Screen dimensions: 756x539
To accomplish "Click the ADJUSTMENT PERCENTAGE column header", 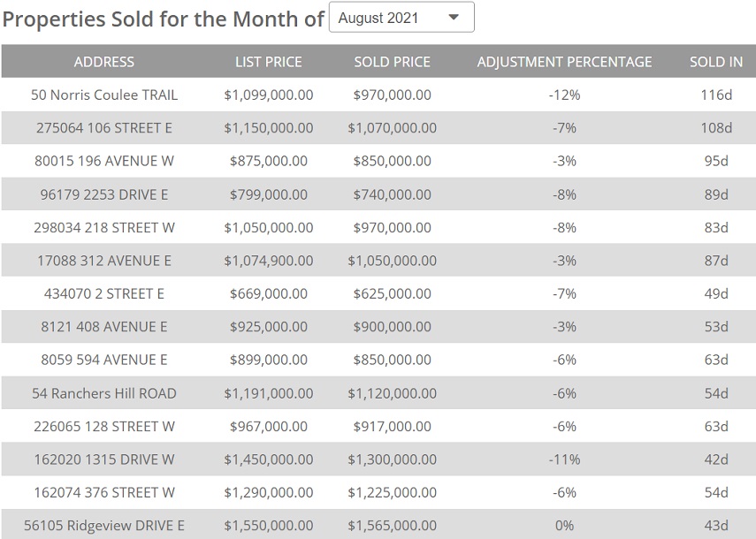I will pyautogui.click(x=564, y=62).
